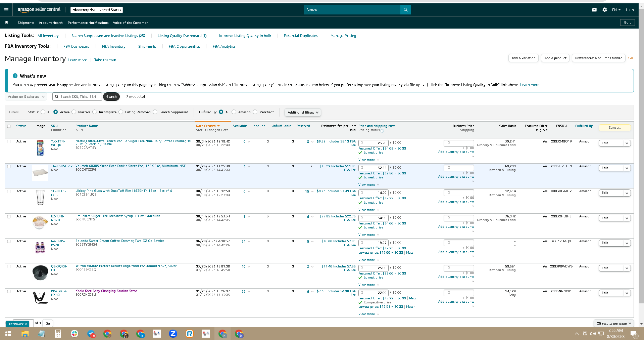Click the search magnifier button in header
This screenshot has width=644, height=340.
coord(405,10)
